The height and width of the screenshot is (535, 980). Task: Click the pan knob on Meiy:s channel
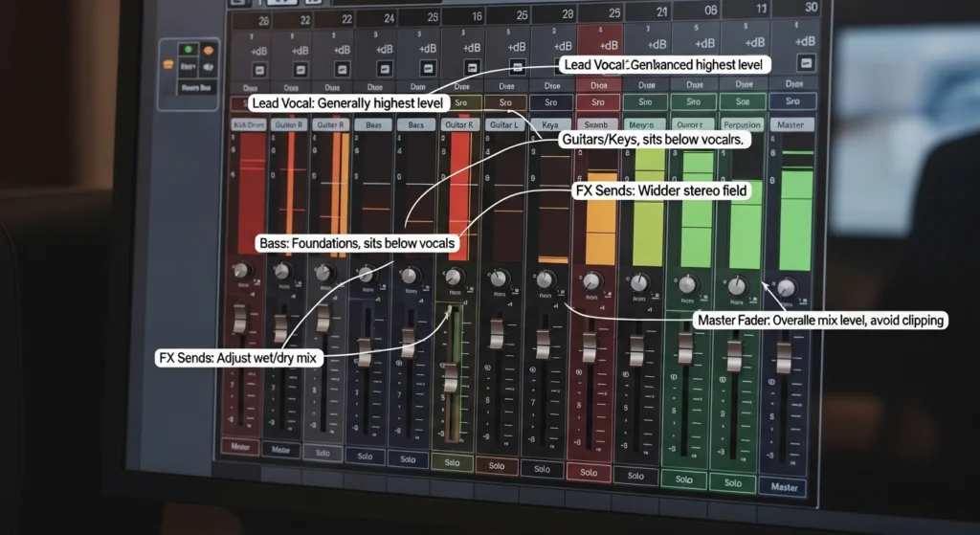coord(638,282)
